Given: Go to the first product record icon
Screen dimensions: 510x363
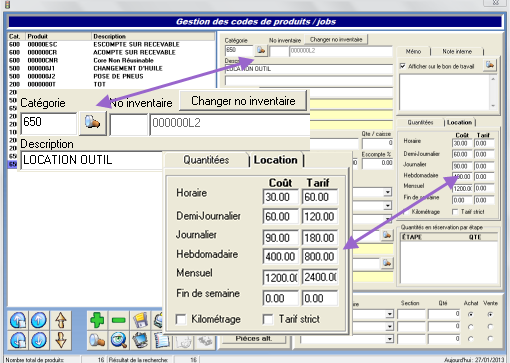Looking at the screenshot, I should click(18, 320).
